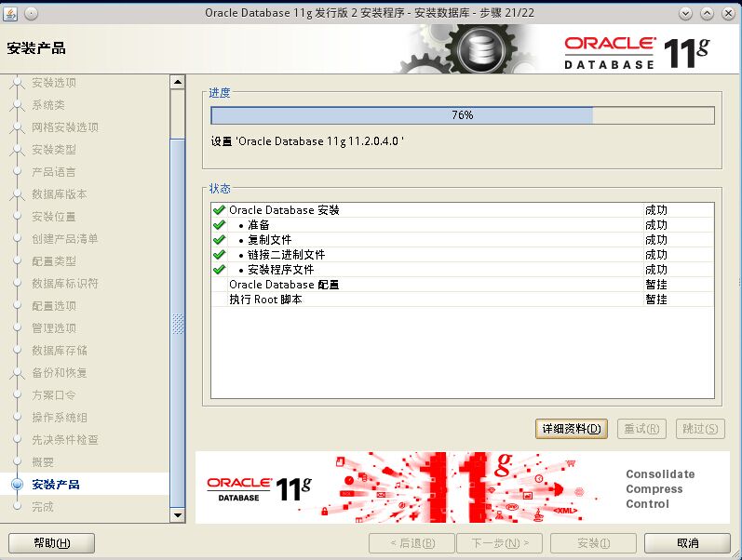
Task: Select the 配置选项 step
Action: pyautogui.click(x=54, y=305)
